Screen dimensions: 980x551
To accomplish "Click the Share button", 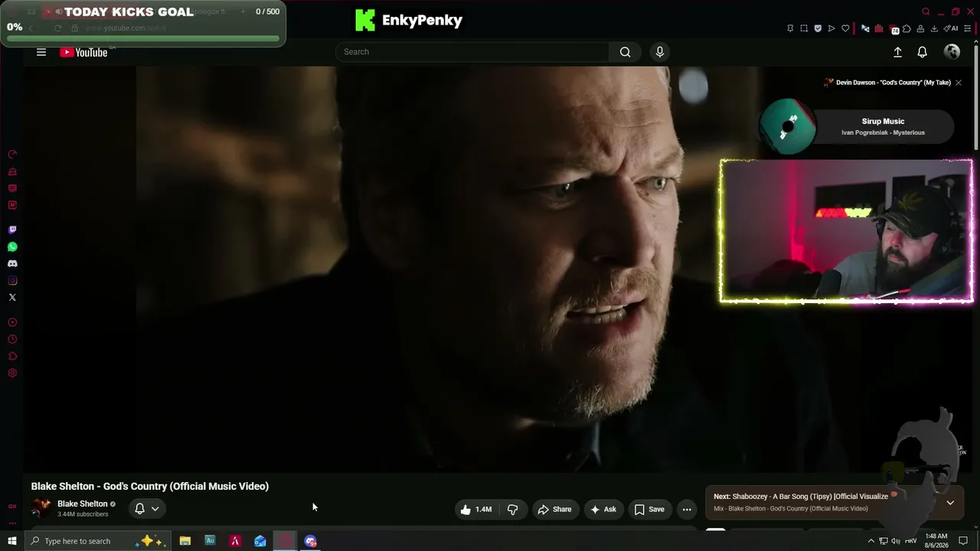I will click(554, 509).
